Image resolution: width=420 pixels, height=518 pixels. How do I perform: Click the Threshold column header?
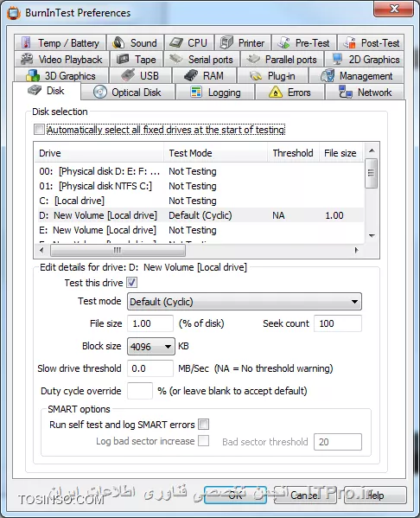(x=293, y=153)
